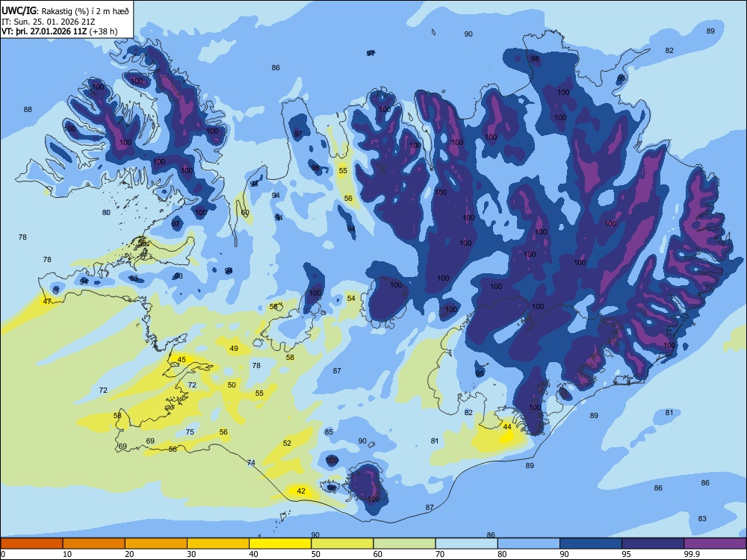The width and height of the screenshot is (747, 560).
Task: Click the light blue 70–80 legend swatch
Action: point(466,544)
